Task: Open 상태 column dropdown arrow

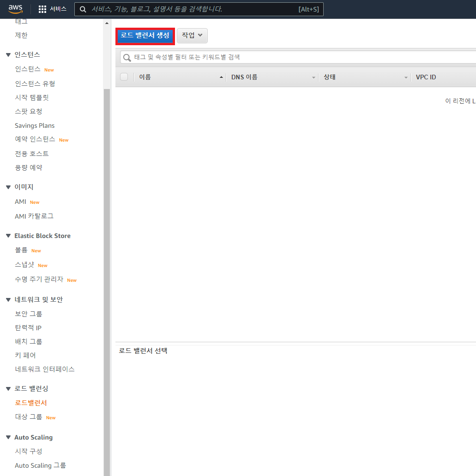Action: point(406,77)
